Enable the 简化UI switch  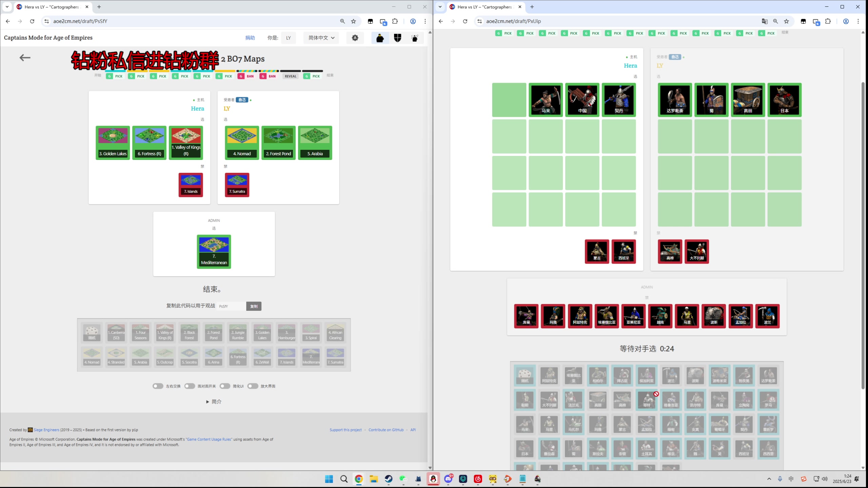click(225, 386)
